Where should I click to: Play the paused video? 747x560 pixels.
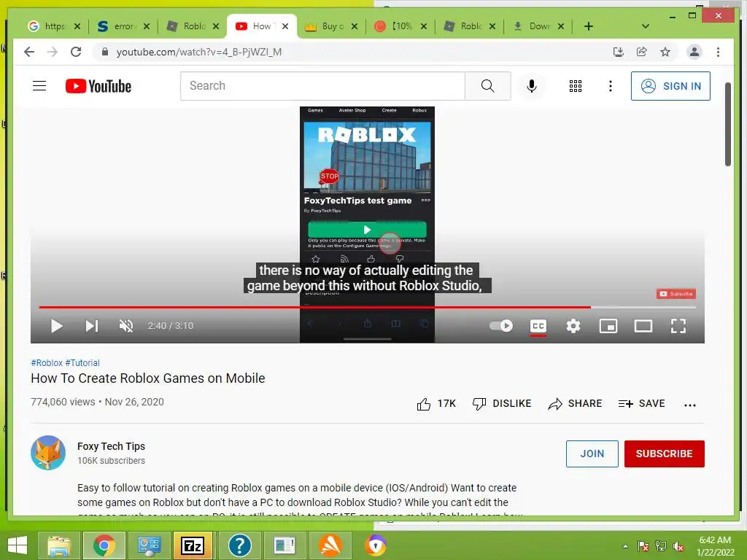coord(57,326)
